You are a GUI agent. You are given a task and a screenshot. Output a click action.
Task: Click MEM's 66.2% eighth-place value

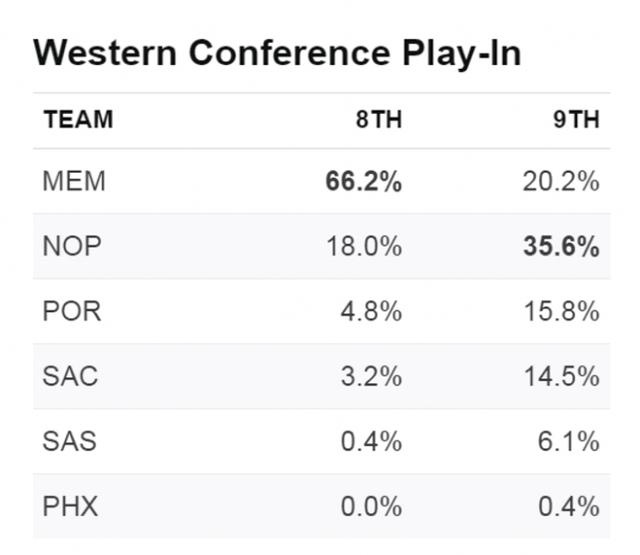[x=364, y=181]
